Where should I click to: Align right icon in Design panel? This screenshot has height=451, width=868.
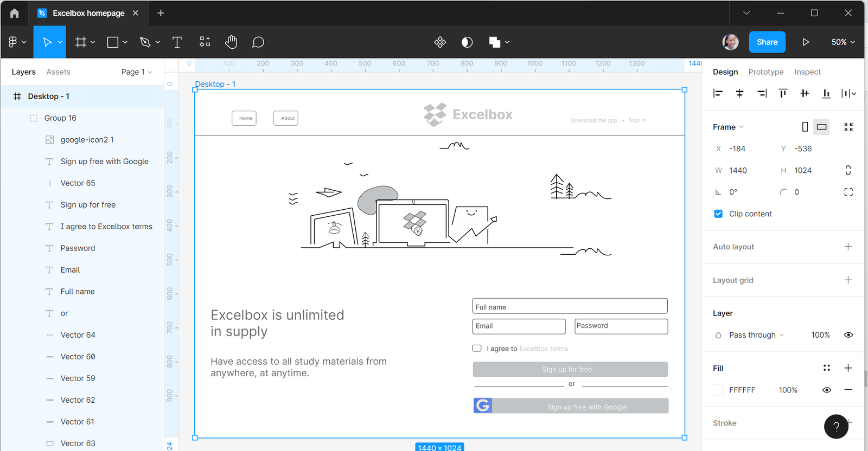tap(762, 93)
